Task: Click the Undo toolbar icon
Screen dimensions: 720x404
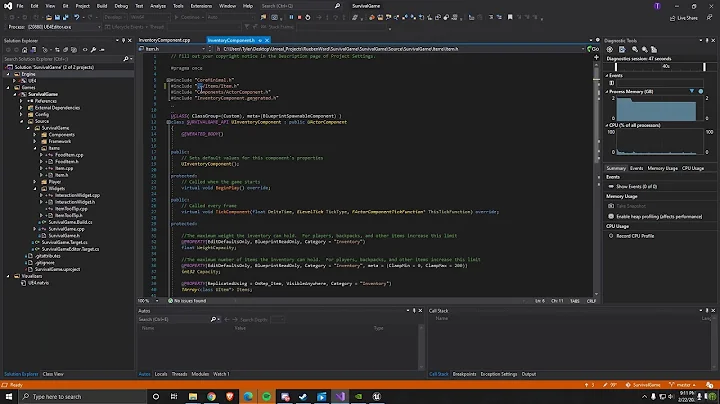Action: tap(77, 17)
